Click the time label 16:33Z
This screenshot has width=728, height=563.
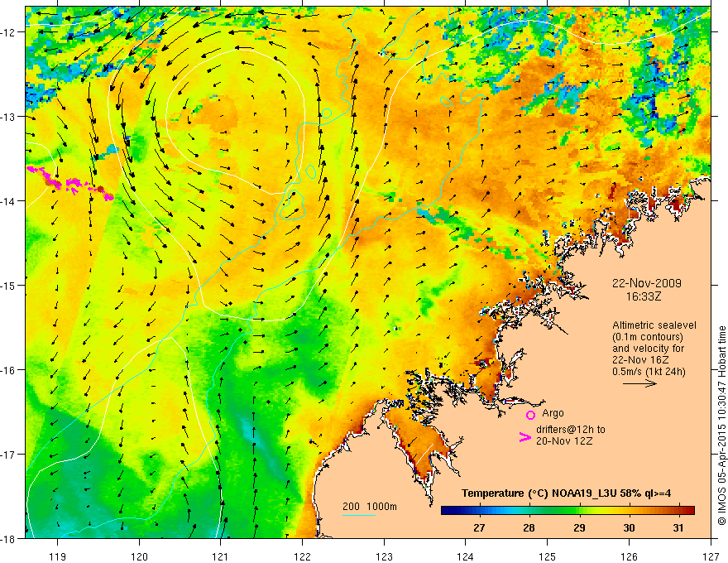click(644, 296)
